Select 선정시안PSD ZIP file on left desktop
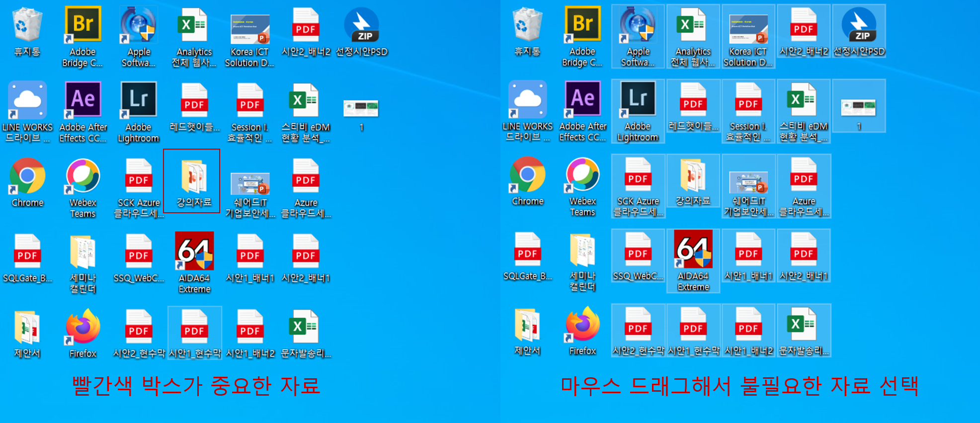This screenshot has width=980, height=423. pos(361,25)
